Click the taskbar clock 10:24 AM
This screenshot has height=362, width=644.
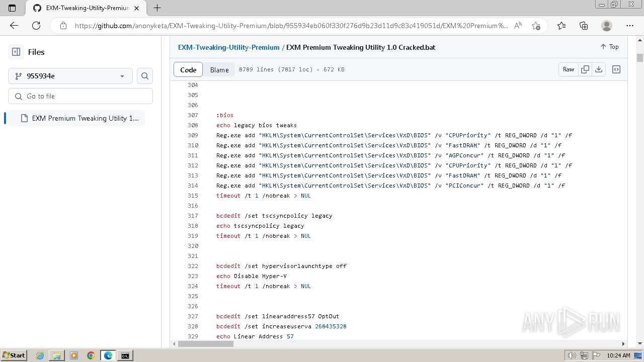tap(618, 355)
